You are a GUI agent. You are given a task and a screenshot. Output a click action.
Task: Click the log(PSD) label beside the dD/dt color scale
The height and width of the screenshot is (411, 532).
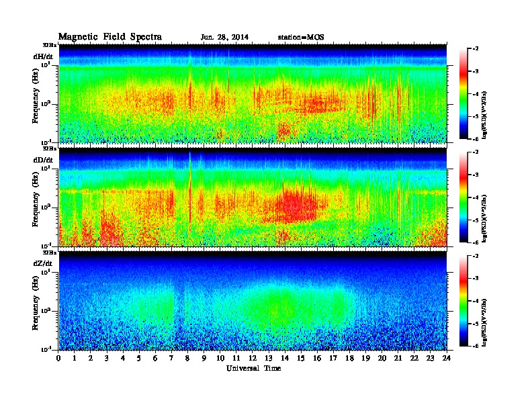pos(484,218)
